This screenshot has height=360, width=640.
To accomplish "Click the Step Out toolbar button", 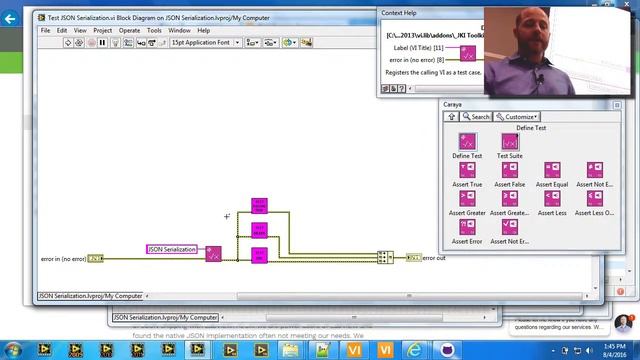I will click(x=162, y=42).
